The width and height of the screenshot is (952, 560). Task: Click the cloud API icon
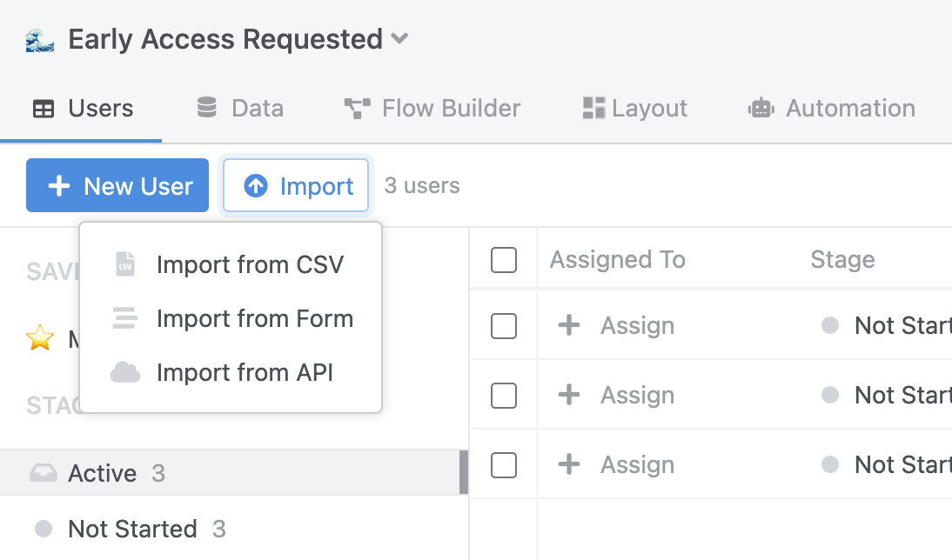[x=125, y=372]
